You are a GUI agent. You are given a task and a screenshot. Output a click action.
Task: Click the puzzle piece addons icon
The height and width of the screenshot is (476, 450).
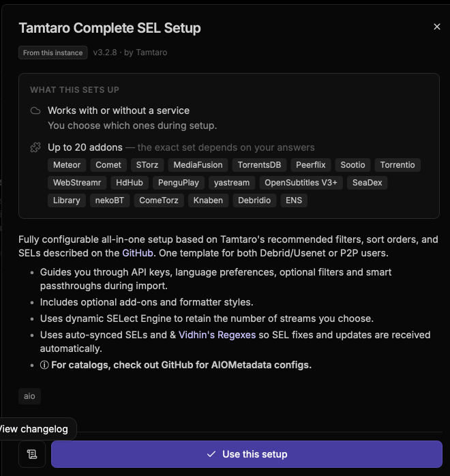(35, 147)
